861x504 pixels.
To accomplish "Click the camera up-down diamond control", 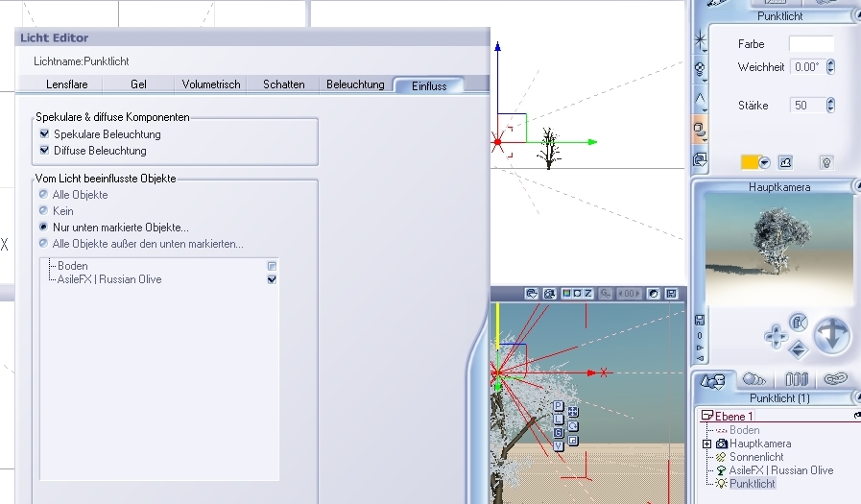I will (x=798, y=349).
